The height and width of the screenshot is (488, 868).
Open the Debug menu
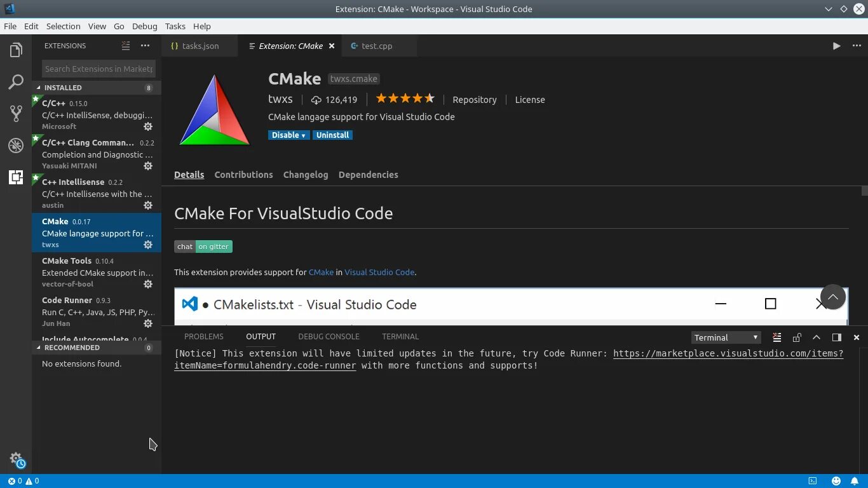click(144, 26)
